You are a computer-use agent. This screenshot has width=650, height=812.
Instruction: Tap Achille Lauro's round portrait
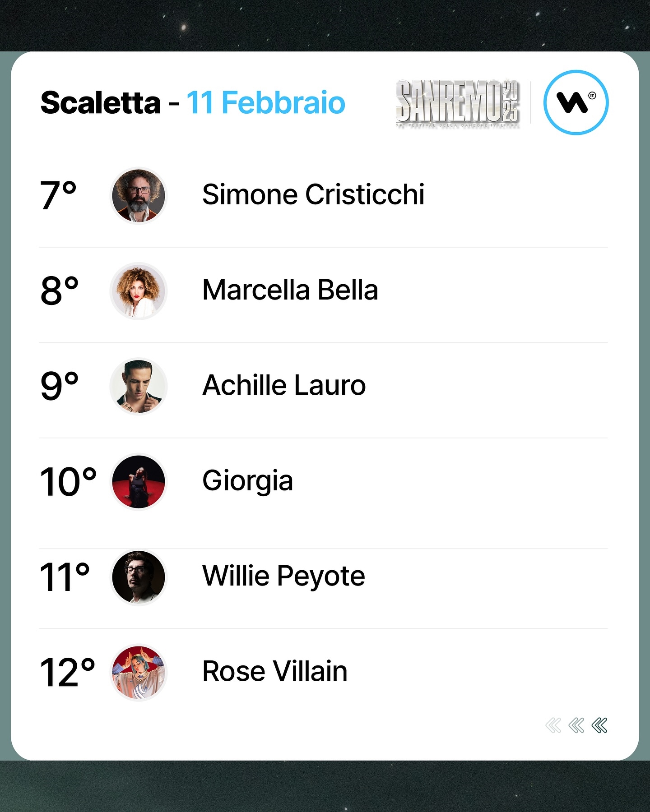point(139,386)
